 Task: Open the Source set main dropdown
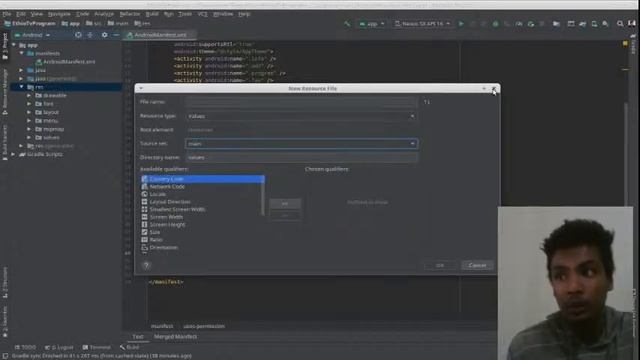tap(301, 144)
